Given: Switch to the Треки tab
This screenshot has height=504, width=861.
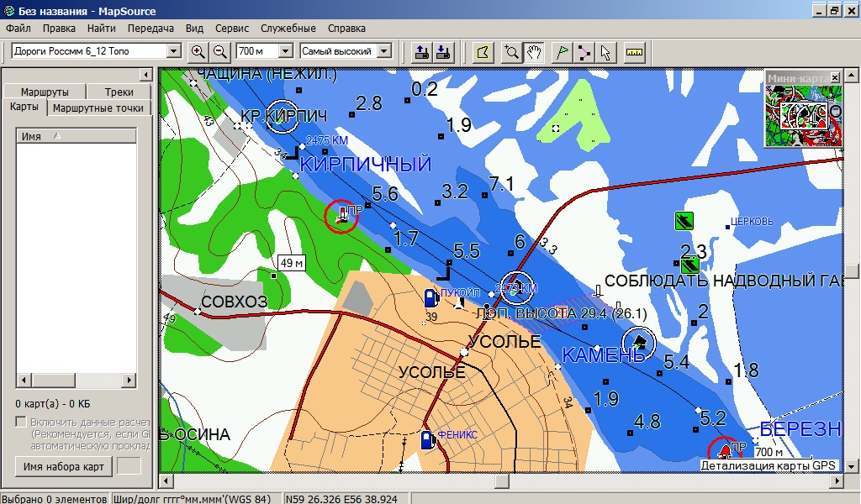Looking at the screenshot, I should 119,92.
